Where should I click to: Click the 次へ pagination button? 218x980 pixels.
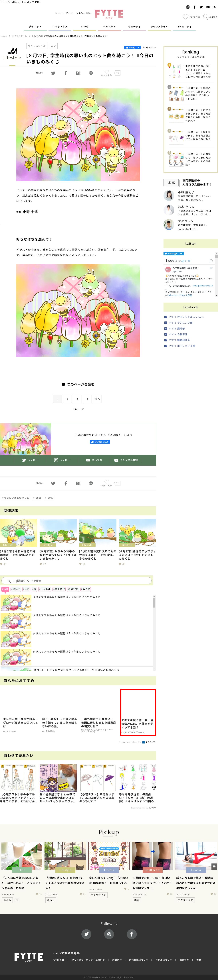[97, 399]
